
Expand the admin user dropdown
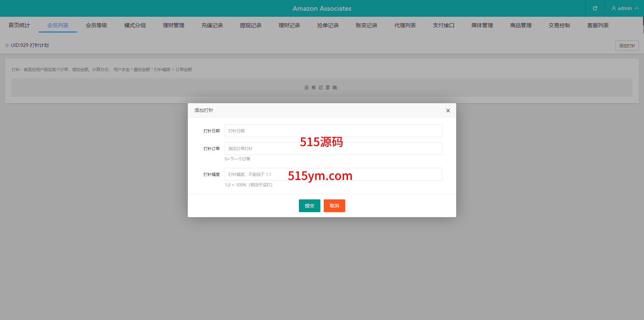[x=625, y=8]
